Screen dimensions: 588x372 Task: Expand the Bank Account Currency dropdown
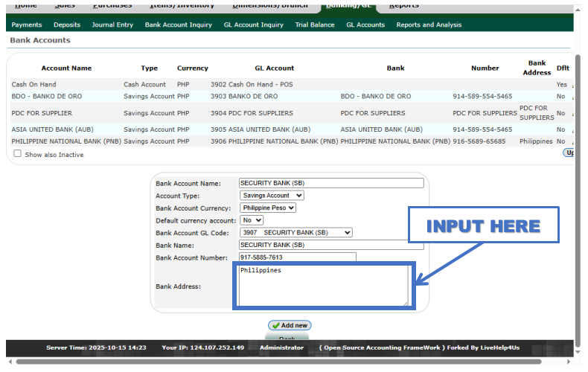(268, 208)
